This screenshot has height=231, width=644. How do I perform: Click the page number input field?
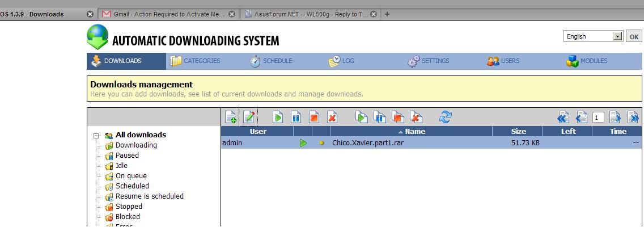(598, 117)
